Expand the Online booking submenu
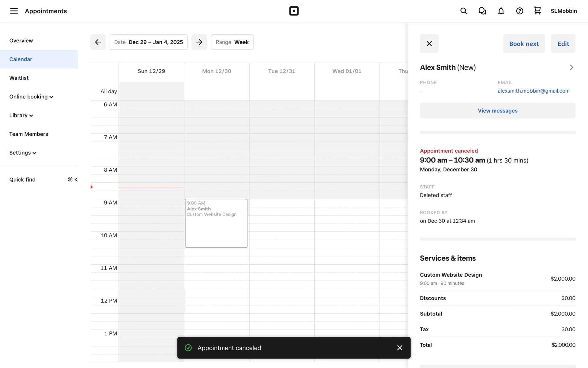The height and width of the screenshot is (368, 588). coord(31,97)
